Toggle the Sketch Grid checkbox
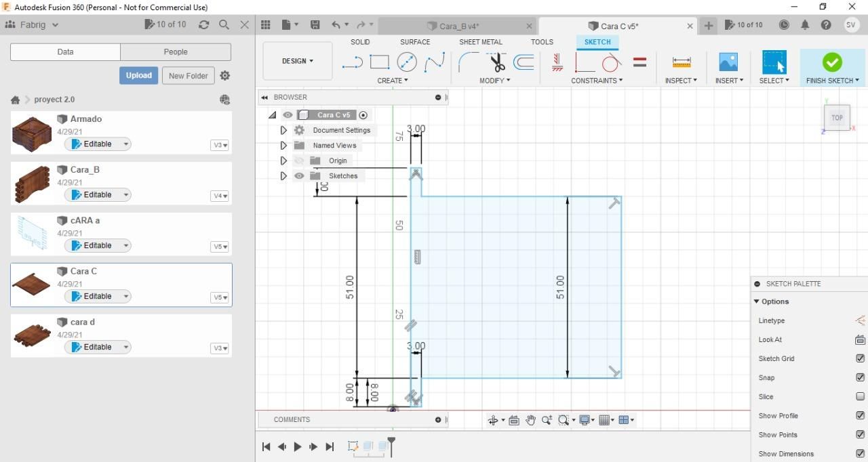The image size is (868, 462). pyautogui.click(x=860, y=358)
